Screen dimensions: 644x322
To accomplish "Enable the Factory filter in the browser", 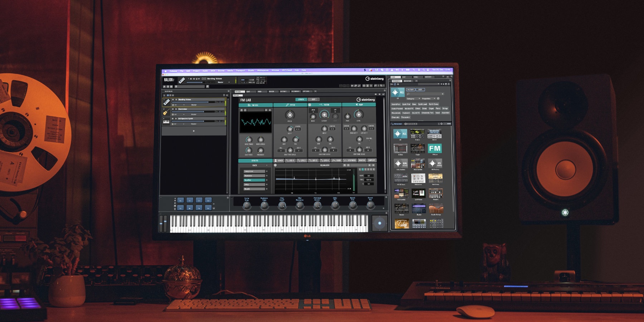I will (410, 89).
